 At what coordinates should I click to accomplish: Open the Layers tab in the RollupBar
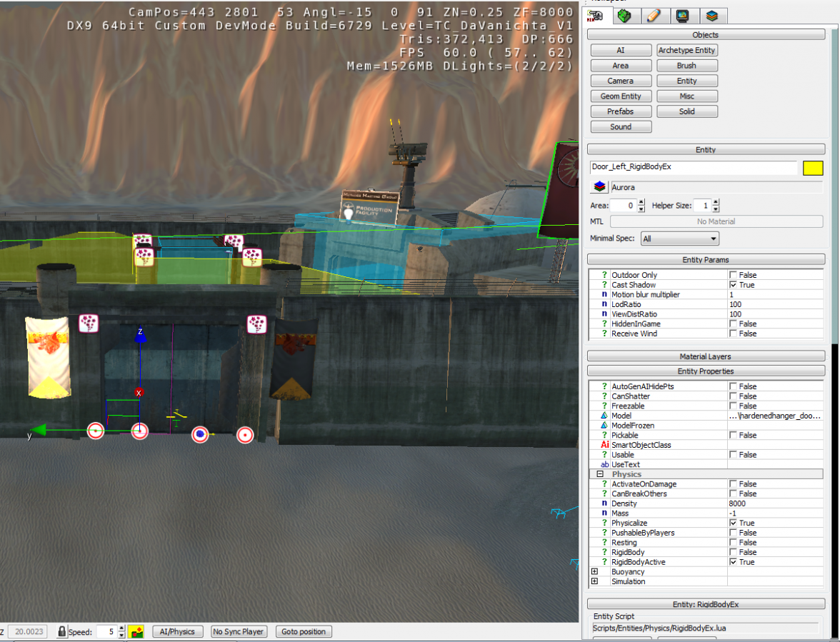(x=711, y=16)
